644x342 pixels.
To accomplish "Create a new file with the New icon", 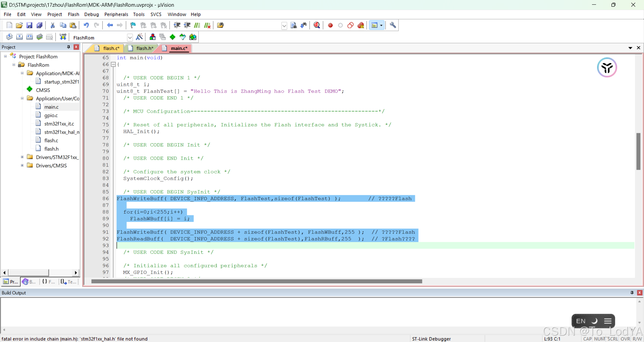I will [9, 25].
